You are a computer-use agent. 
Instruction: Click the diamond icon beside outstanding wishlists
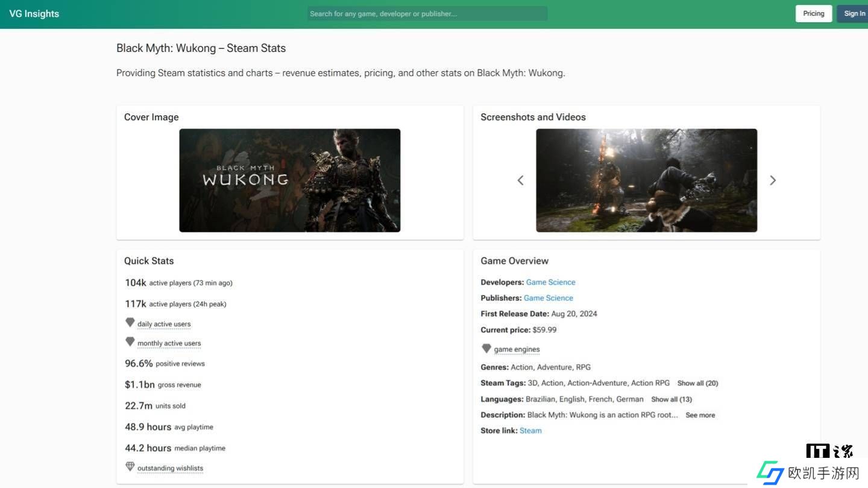coord(130,467)
